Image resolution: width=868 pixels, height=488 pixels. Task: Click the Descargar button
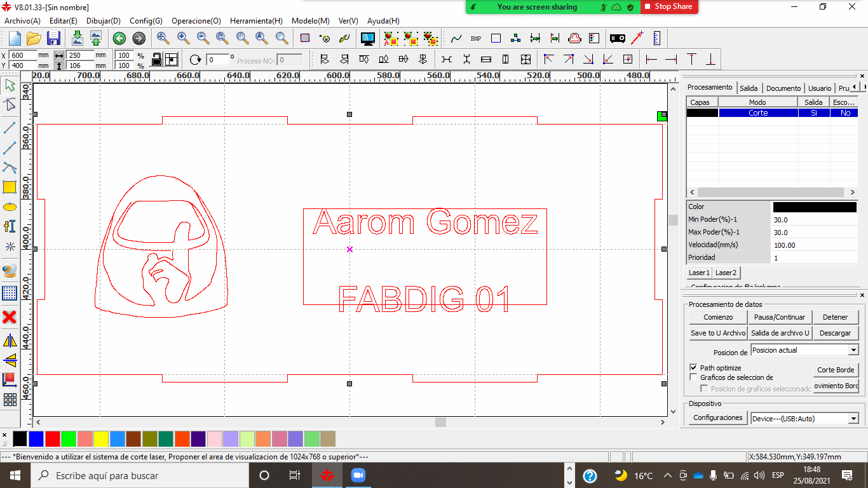[835, 333]
